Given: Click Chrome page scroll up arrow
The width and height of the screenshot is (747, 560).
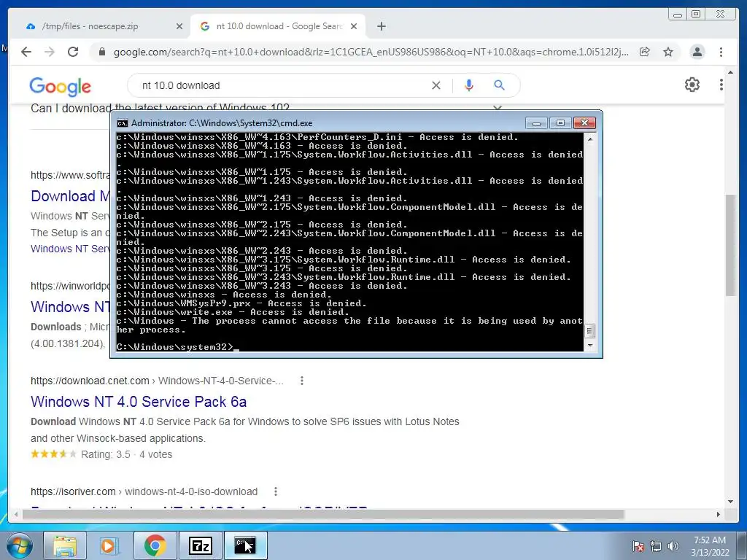Looking at the screenshot, I should pyautogui.click(x=731, y=71).
